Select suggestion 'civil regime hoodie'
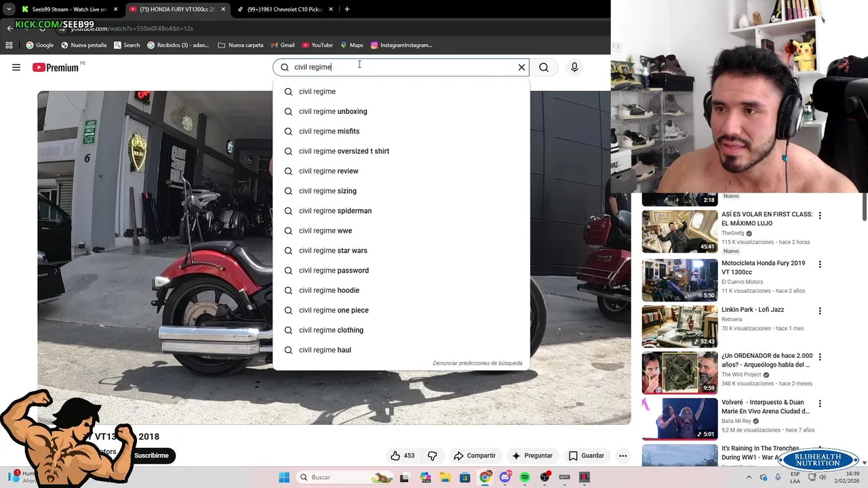This screenshot has height=488, width=868. (x=401, y=290)
